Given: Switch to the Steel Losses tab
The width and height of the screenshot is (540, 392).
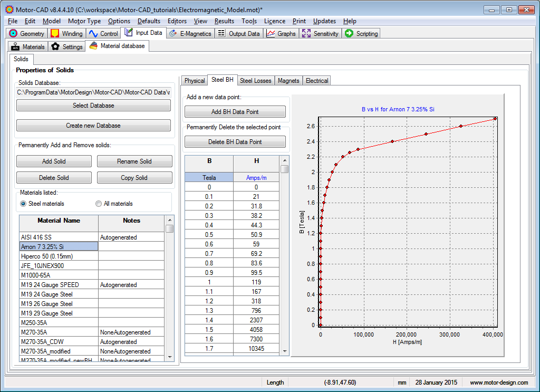Looking at the screenshot, I should click(255, 81).
